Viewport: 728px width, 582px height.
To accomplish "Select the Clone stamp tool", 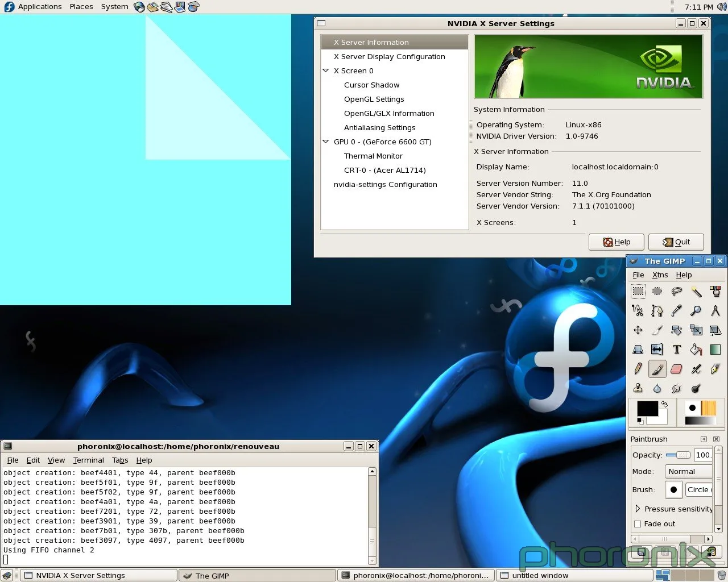I will point(638,388).
